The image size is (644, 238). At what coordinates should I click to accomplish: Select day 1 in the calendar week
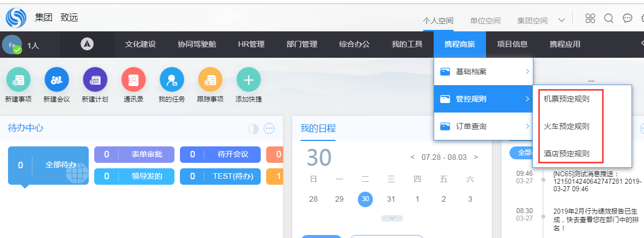pyautogui.click(x=417, y=199)
